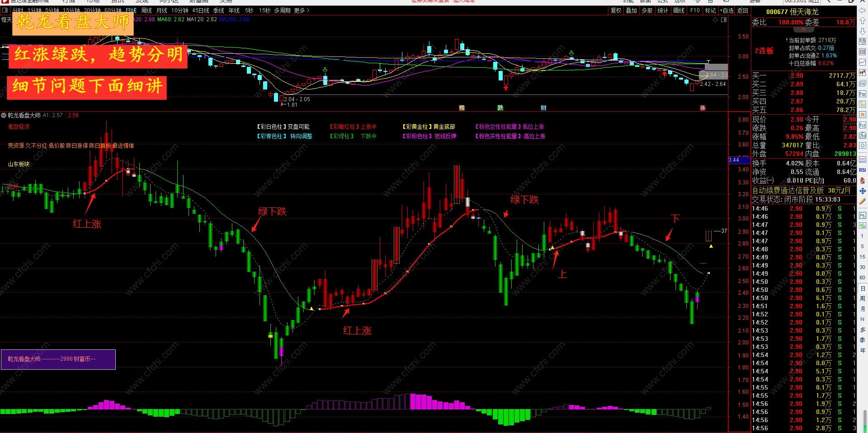This screenshot has width=868, height=433.
Task: Switch to the 周线 weekly tab
Action: pos(146,10)
